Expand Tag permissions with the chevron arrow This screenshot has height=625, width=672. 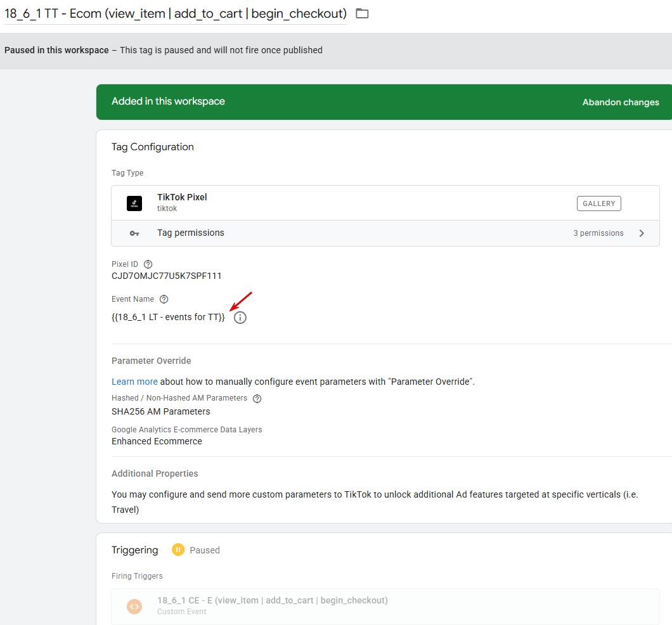click(x=642, y=233)
